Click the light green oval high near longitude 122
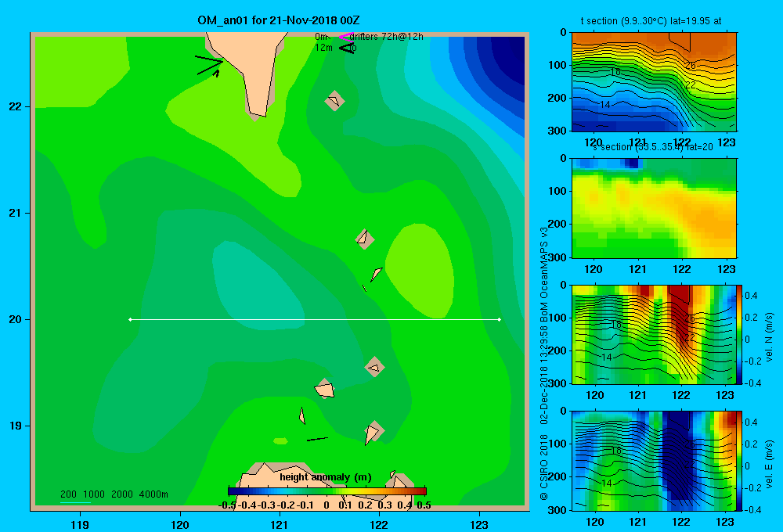Screen dimensions: 783x532 (x=420, y=271)
